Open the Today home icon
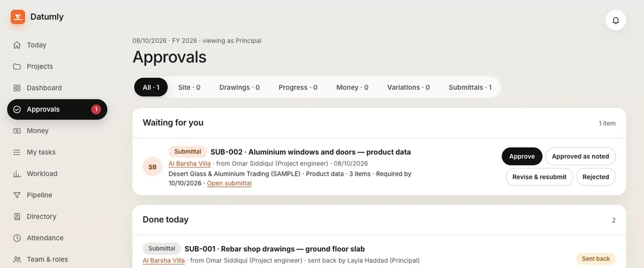The image size is (644, 268). tap(17, 45)
